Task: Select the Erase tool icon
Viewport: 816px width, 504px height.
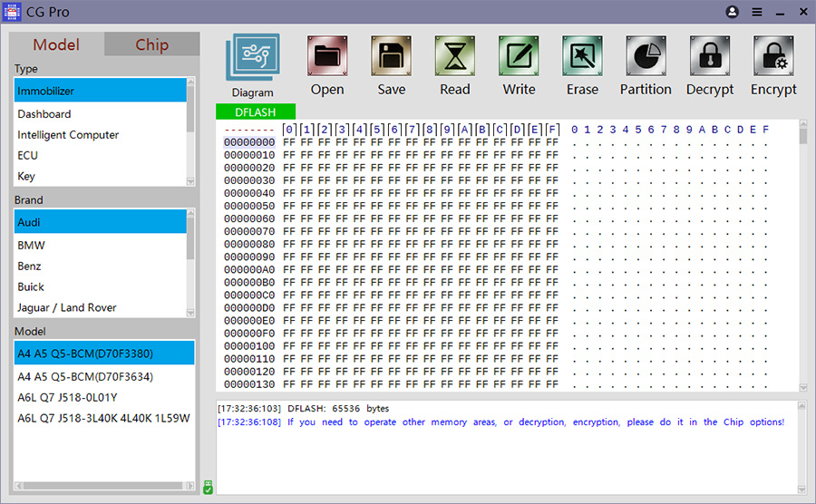Action: tap(582, 58)
